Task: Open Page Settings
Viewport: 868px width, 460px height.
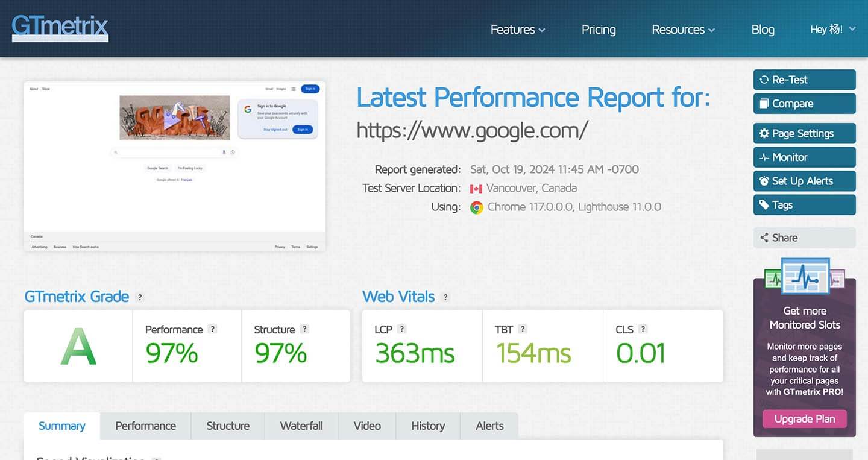Action: [804, 133]
